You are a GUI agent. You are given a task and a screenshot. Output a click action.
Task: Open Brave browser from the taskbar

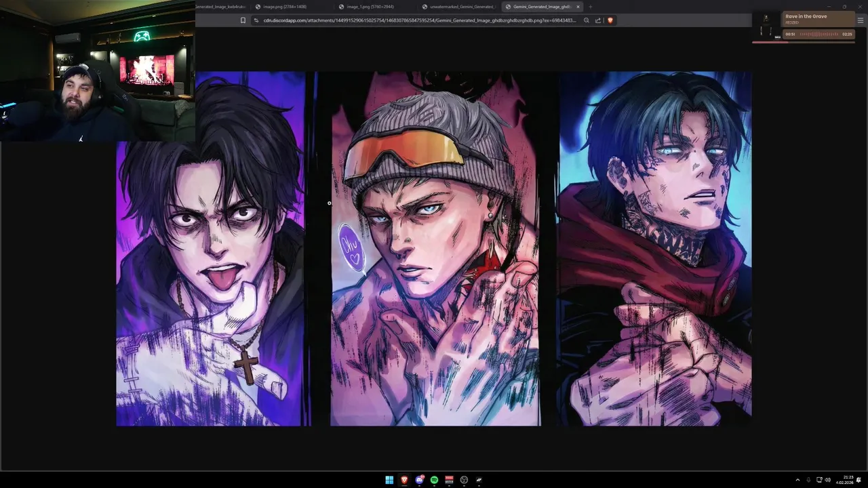[404, 480]
